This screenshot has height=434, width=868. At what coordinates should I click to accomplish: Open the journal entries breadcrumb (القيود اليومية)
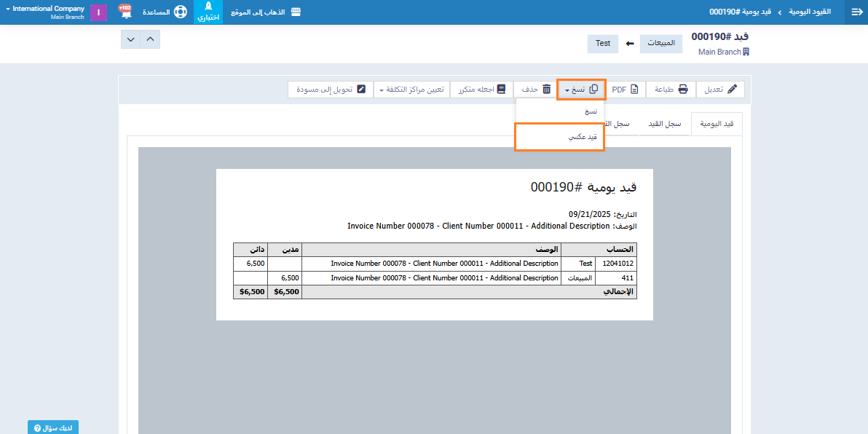point(810,12)
